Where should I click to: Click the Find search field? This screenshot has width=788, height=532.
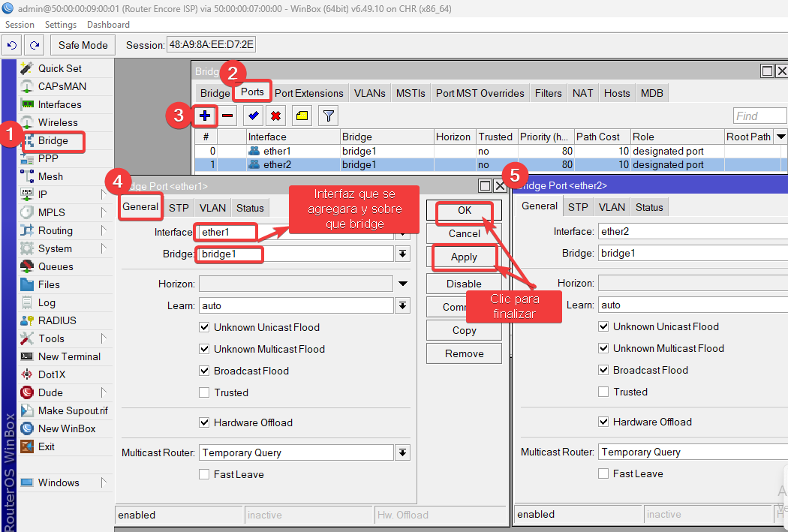759,116
